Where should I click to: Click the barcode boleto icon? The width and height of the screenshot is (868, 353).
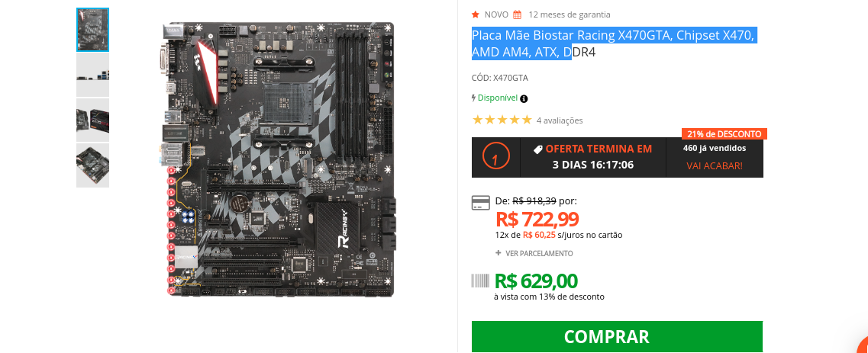click(480, 281)
